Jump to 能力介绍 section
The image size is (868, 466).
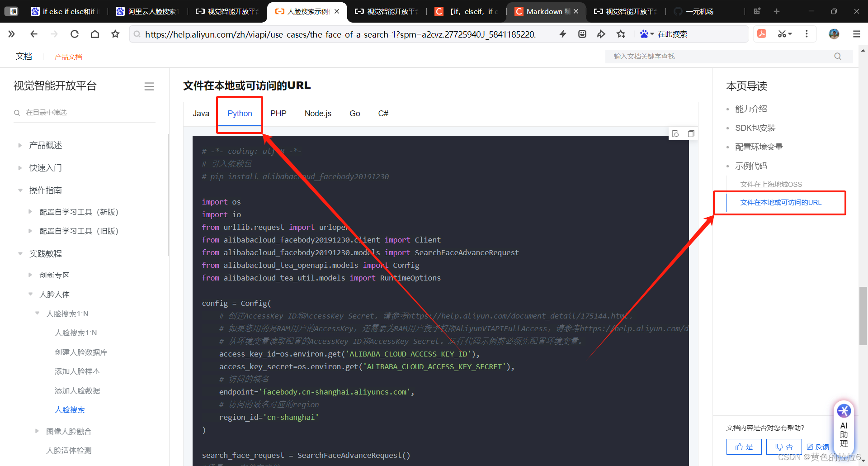click(751, 109)
